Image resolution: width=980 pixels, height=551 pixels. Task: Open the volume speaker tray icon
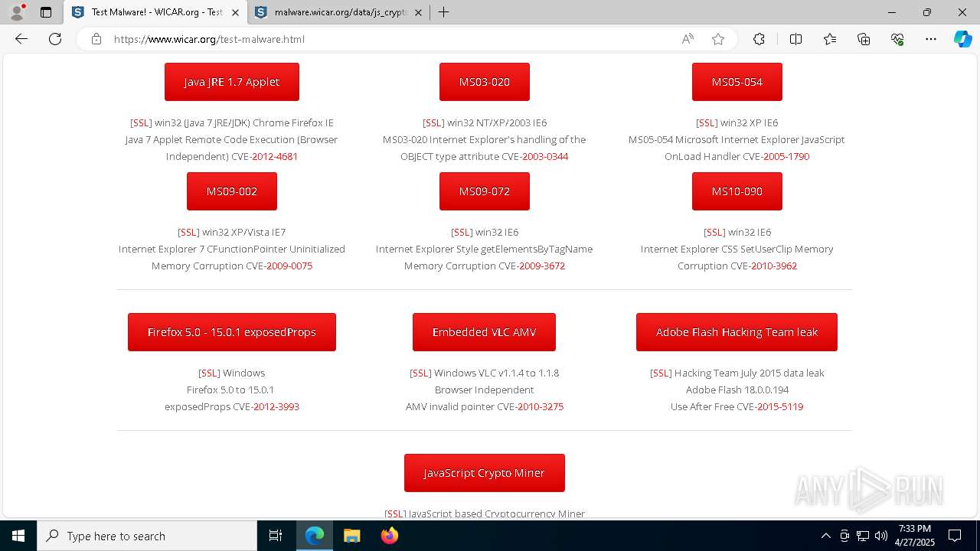[881, 536]
